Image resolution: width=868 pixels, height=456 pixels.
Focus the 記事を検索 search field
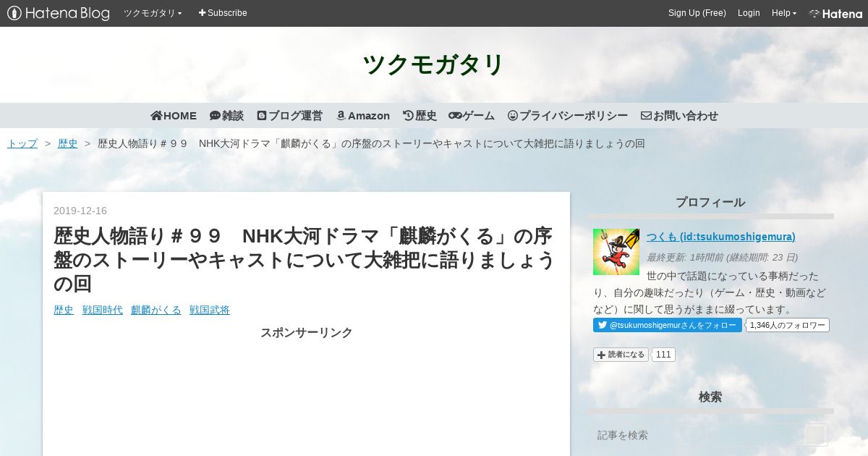pos(699,435)
